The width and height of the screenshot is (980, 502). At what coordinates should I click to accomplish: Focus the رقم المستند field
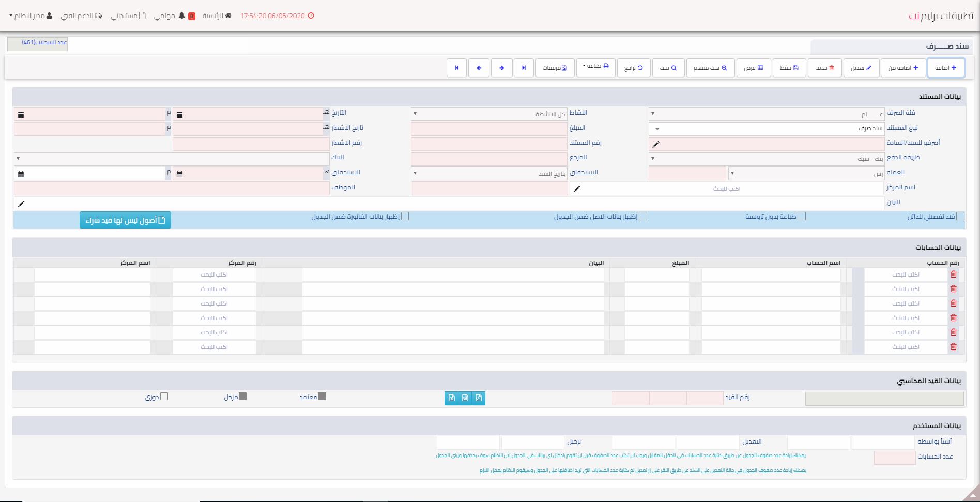489,144
